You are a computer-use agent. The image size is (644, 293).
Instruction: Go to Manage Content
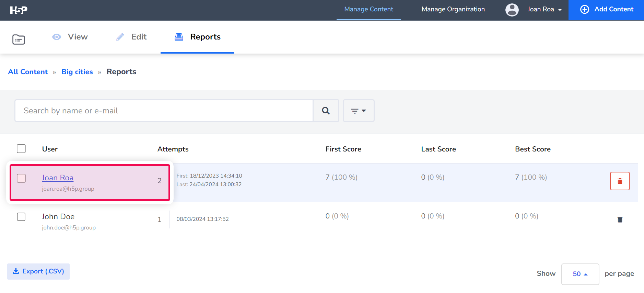point(369,10)
